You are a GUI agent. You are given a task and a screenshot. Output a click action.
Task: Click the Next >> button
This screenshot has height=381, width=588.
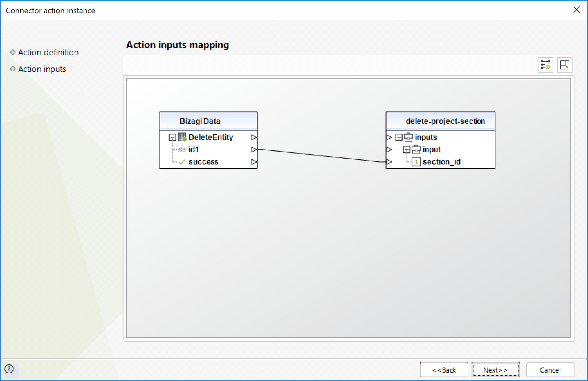point(495,370)
